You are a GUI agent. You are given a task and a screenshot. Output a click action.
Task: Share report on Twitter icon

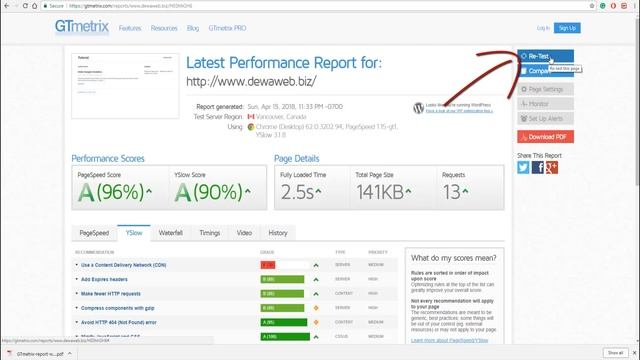click(x=523, y=167)
